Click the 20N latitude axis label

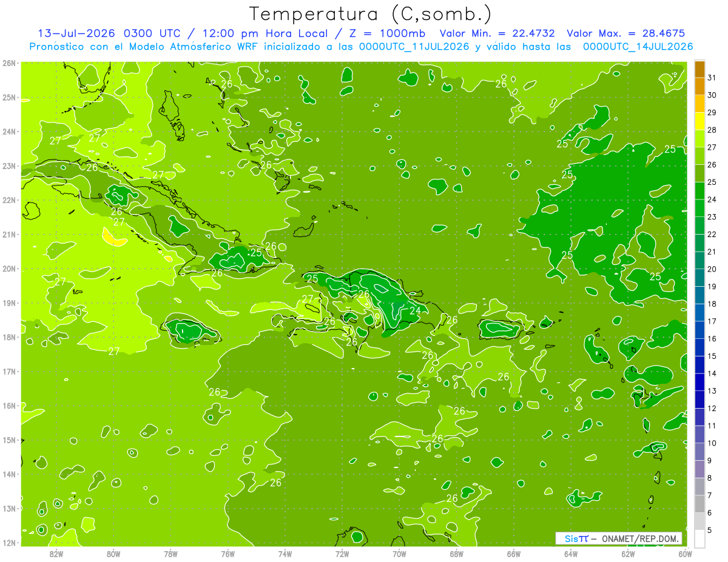pyautogui.click(x=8, y=269)
